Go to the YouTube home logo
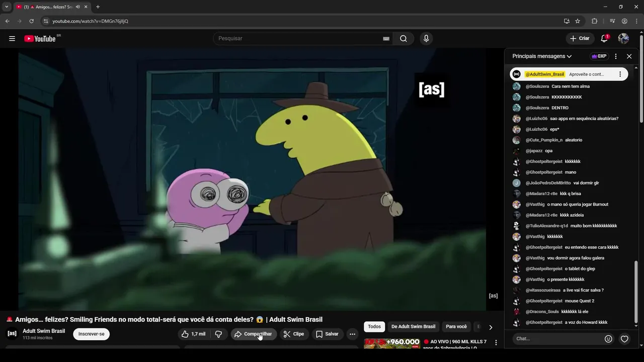Screen dimensions: 644x362 click(x=40, y=39)
